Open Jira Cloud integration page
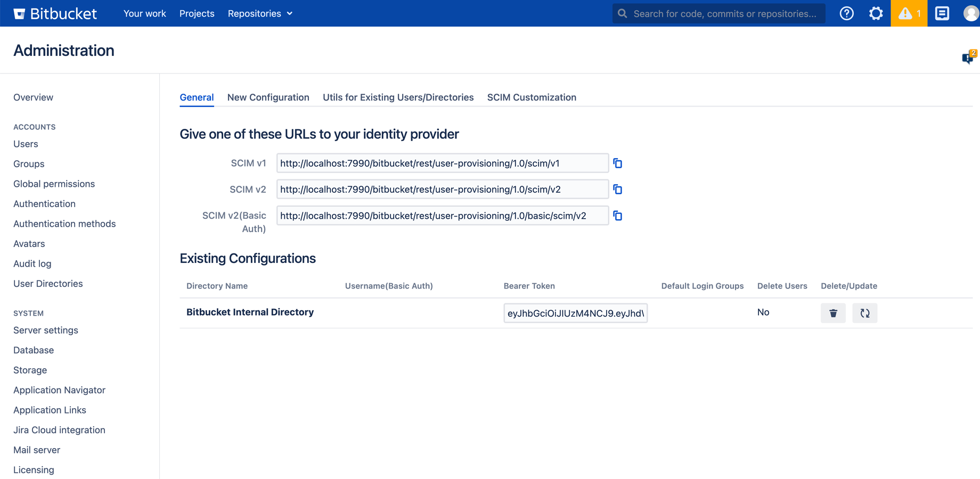 pos(59,430)
